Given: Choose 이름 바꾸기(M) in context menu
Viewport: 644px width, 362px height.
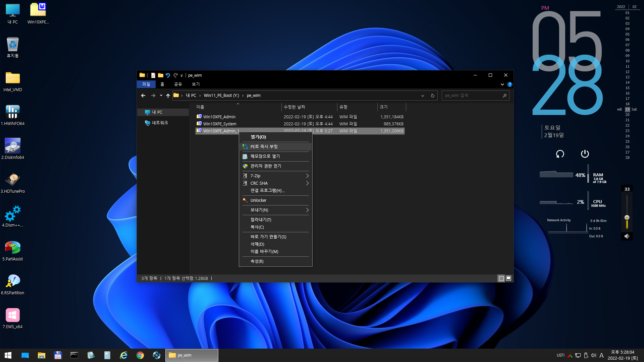Looking at the screenshot, I should (275, 252).
